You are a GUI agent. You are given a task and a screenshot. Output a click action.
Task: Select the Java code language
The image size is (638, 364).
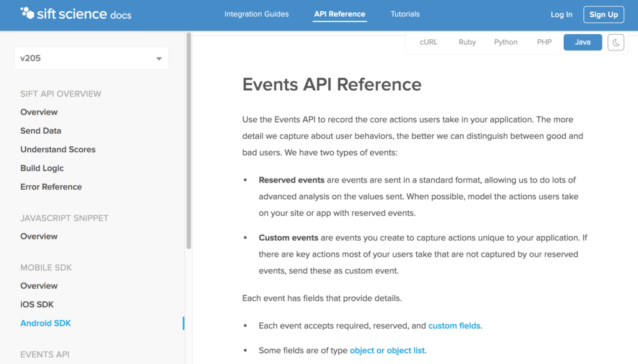pyautogui.click(x=582, y=42)
